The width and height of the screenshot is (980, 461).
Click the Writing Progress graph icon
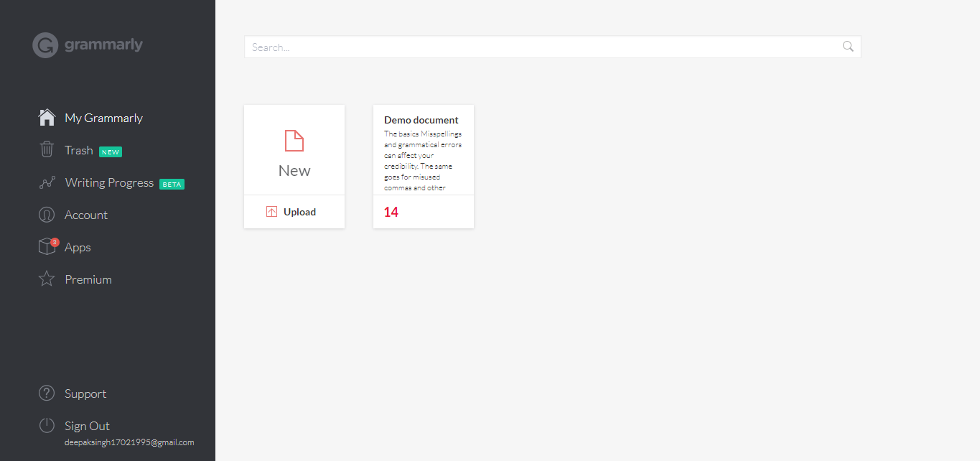coord(46,182)
